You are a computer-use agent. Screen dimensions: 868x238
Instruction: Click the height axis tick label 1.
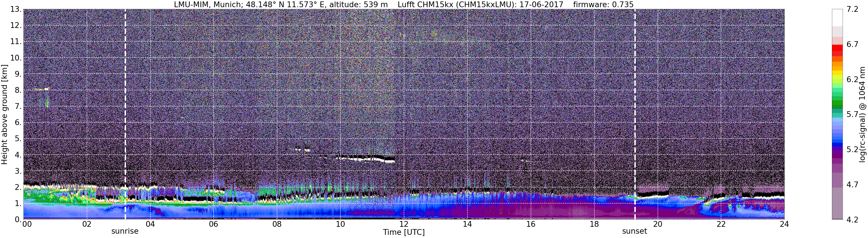click(18, 203)
